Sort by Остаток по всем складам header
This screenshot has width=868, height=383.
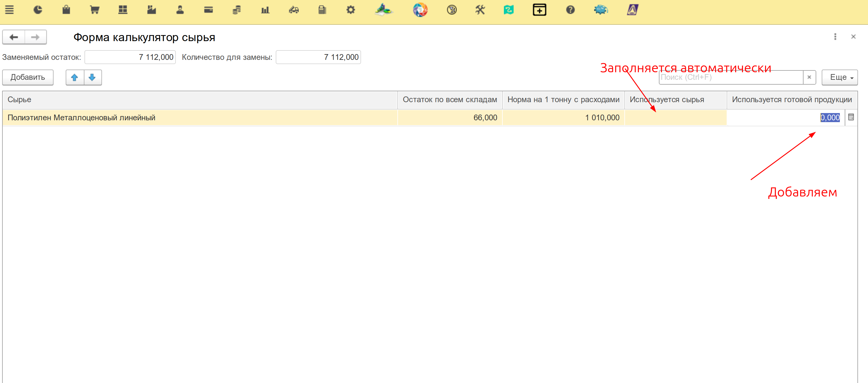[x=449, y=100]
